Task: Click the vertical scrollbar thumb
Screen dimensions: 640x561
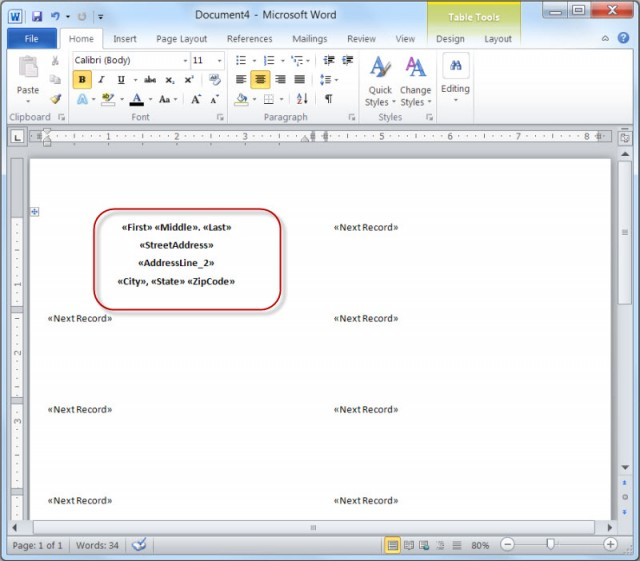Action: click(x=624, y=233)
